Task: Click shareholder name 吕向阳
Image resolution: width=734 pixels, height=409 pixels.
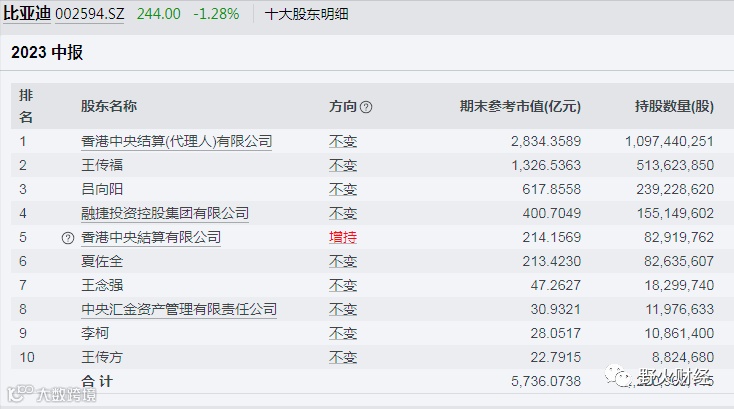Action: [102, 189]
